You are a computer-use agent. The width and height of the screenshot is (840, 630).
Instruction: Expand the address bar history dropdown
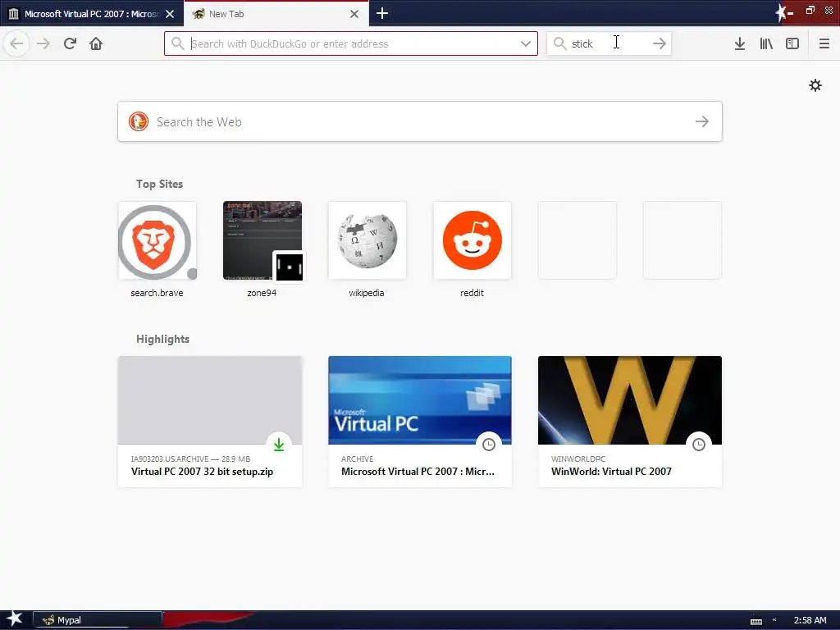pyautogui.click(x=526, y=43)
